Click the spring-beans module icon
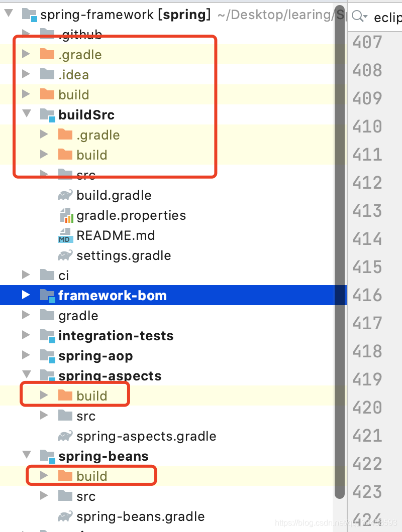 48,456
